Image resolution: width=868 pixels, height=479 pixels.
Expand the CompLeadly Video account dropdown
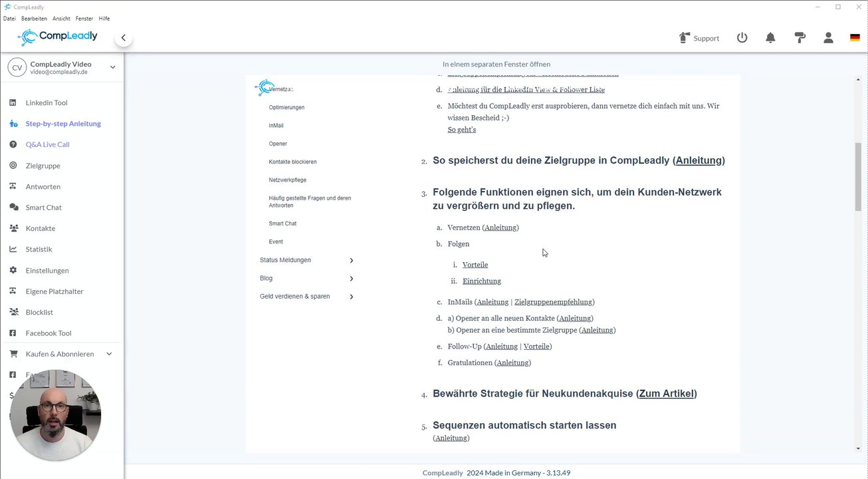112,67
